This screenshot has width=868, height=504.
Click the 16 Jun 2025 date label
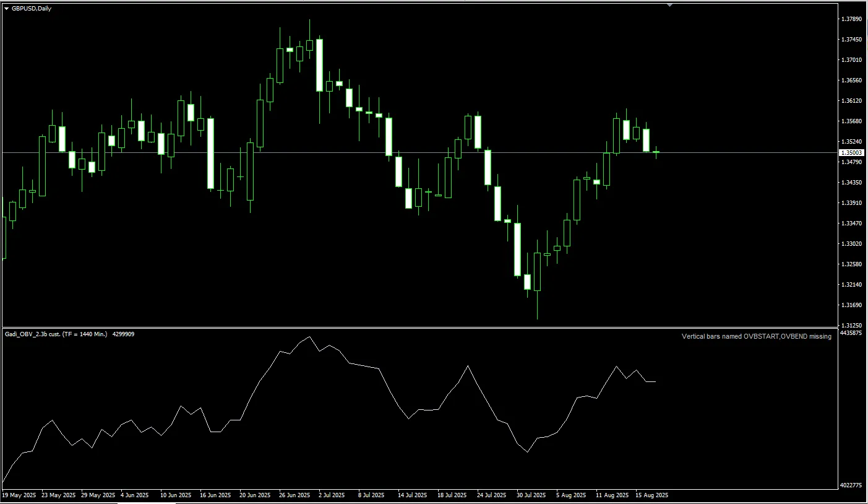click(216, 495)
